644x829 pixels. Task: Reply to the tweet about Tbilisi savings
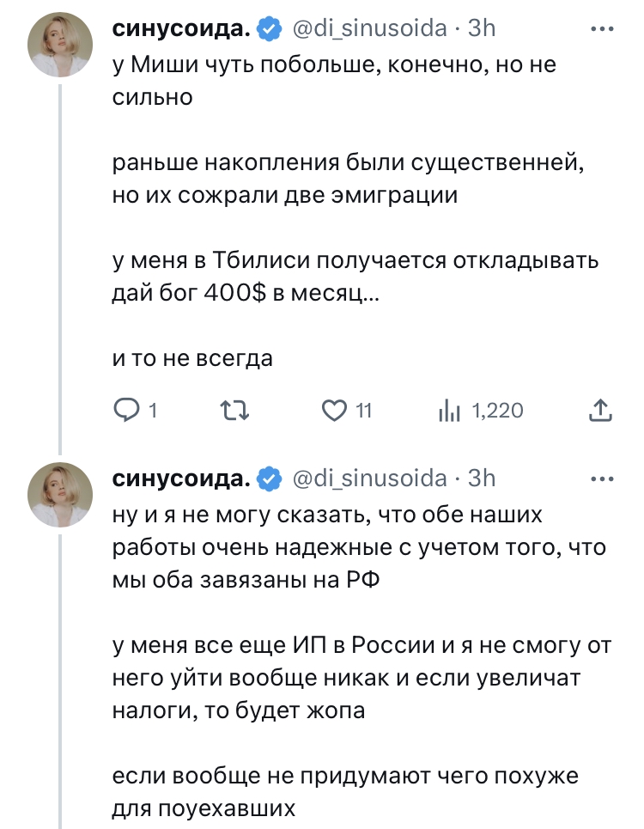127,411
